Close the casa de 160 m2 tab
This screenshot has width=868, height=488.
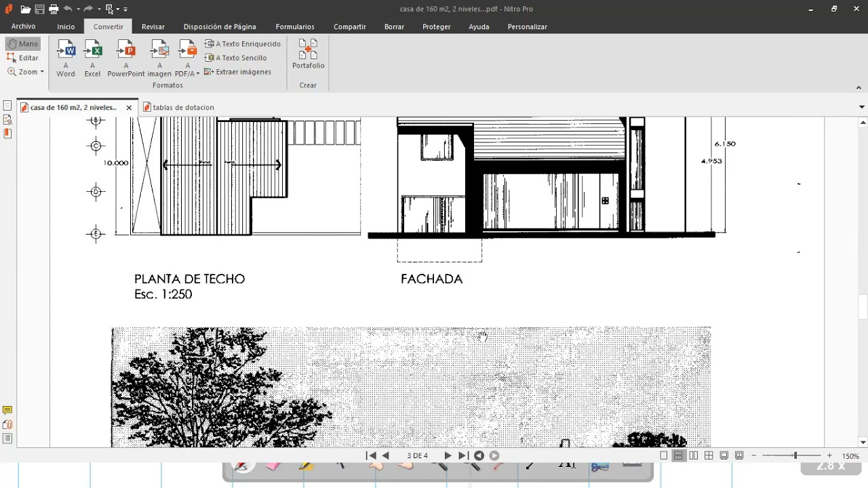(129, 108)
